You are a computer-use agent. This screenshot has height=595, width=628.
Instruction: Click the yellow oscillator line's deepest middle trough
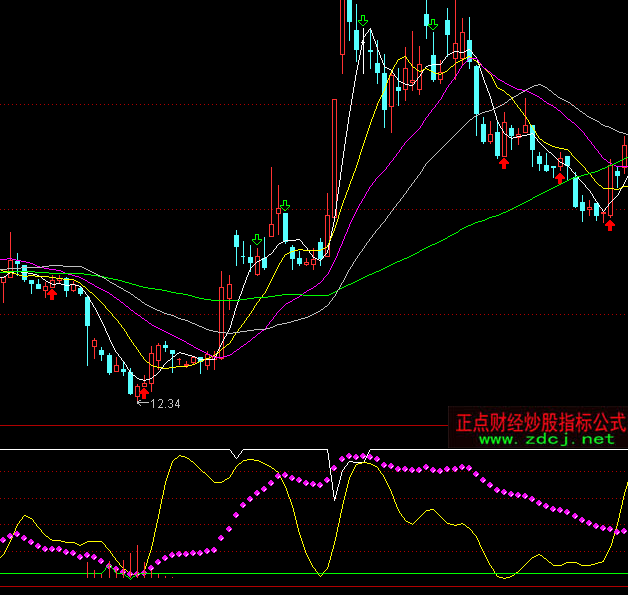click(x=320, y=574)
